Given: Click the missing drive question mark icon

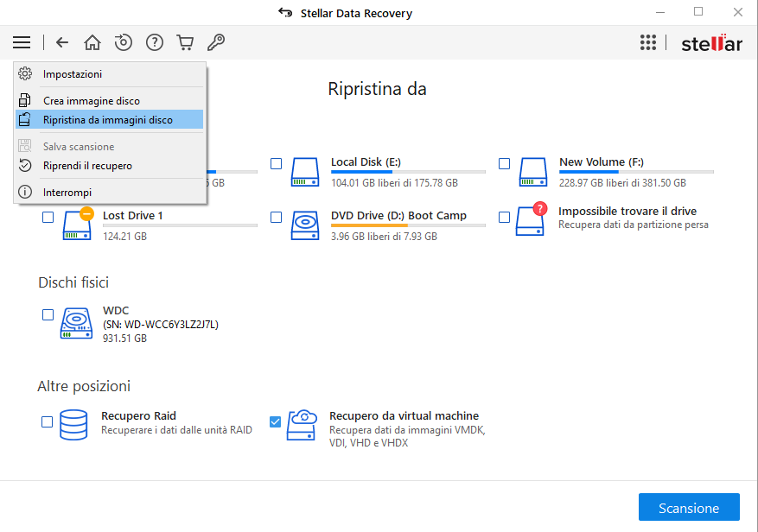Looking at the screenshot, I should point(532,218).
